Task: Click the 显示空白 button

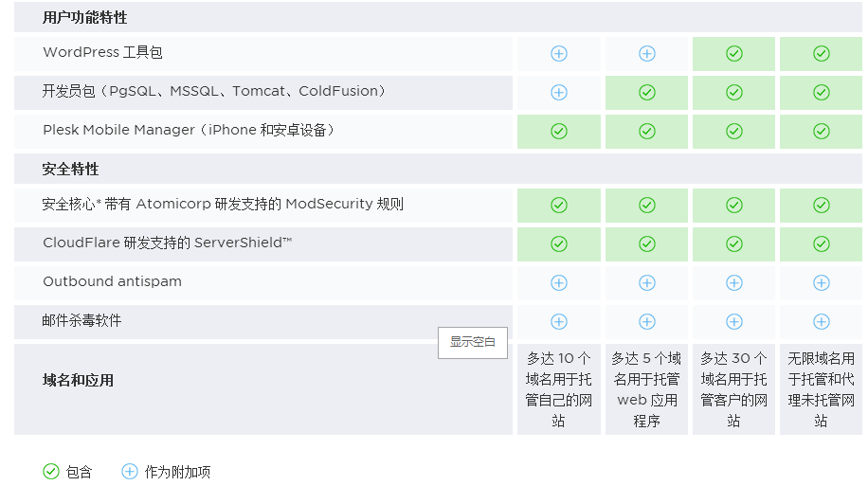Action: coord(472,343)
